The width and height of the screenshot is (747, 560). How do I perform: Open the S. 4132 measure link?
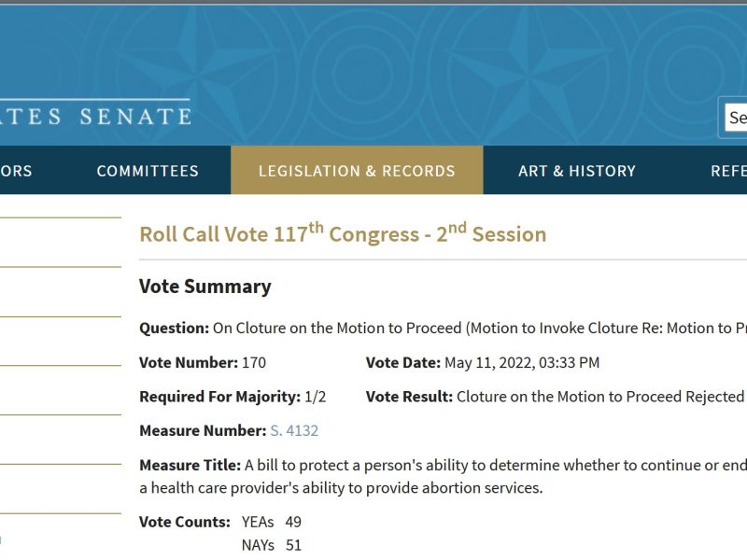click(x=294, y=430)
